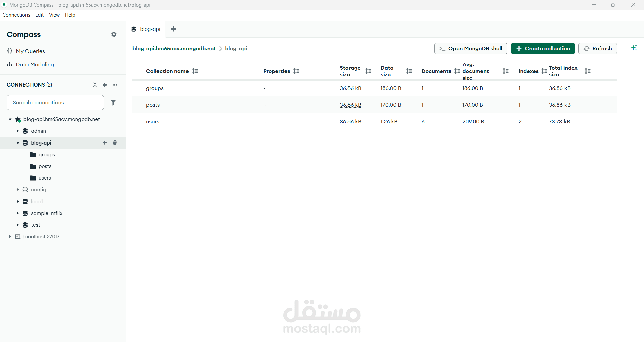This screenshot has width=644, height=342.
Task: Expand sample_mflix database node
Action: pyautogui.click(x=18, y=213)
